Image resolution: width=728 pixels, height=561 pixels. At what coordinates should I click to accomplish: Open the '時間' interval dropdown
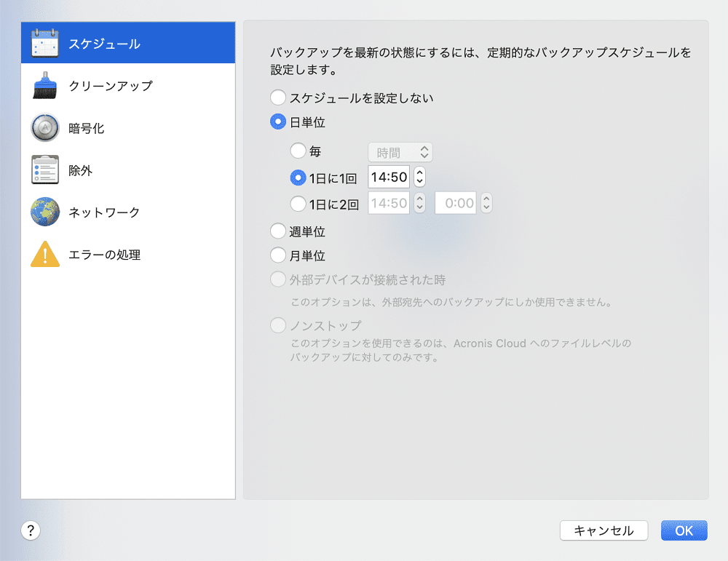coord(400,151)
